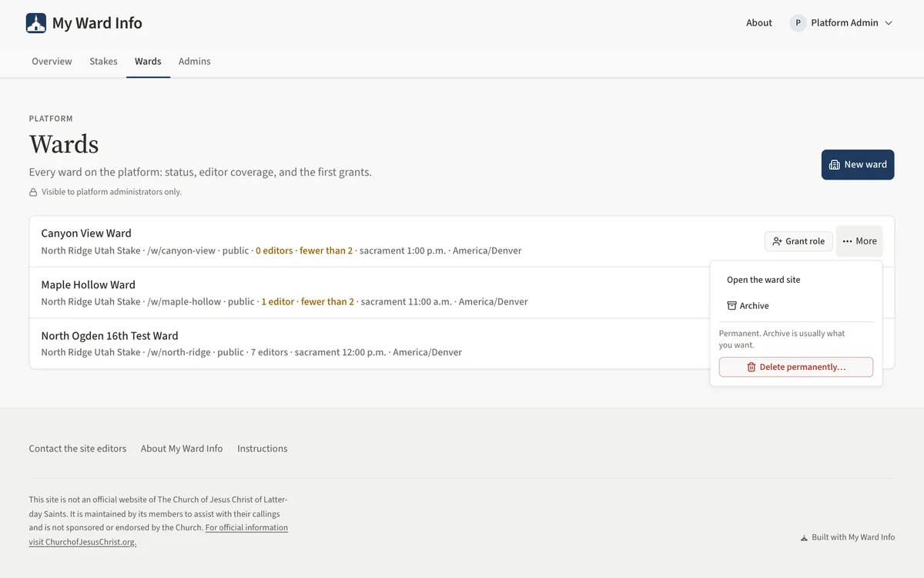Click the small chapel icon in the footer
This screenshot has height=578, width=924.
click(x=805, y=538)
